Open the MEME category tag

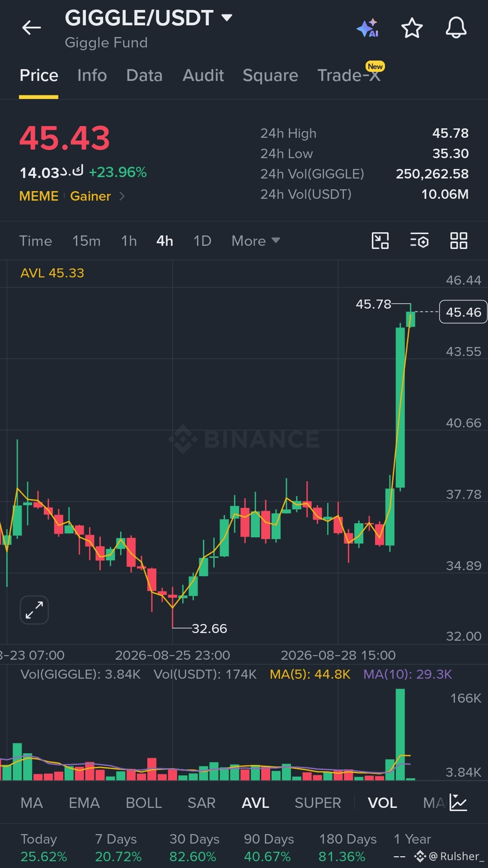point(39,196)
